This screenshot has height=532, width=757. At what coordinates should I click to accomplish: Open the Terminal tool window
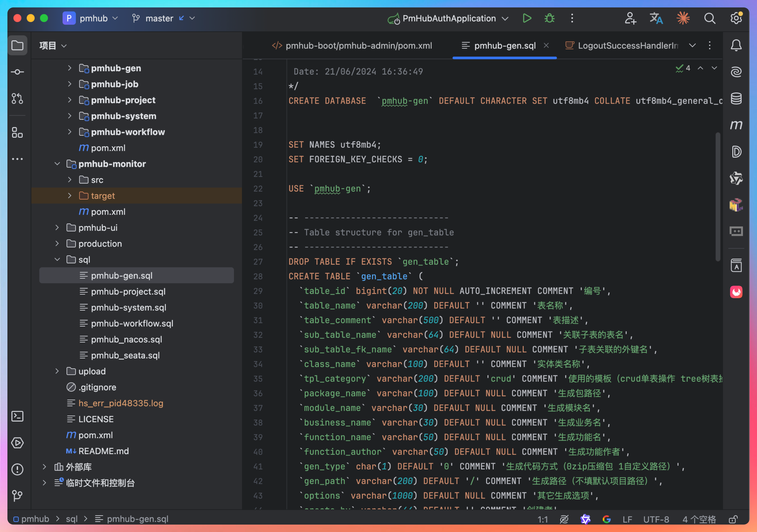click(x=17, y=416)
